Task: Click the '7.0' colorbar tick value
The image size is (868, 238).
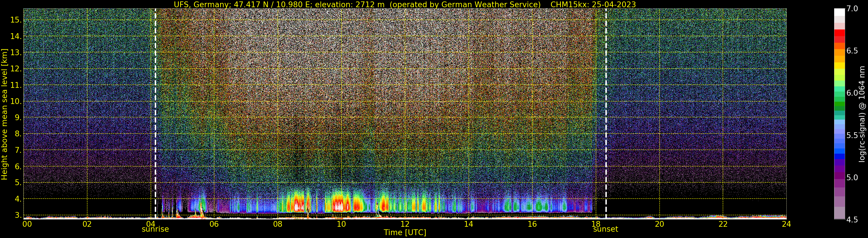Action: tap(852, 9)
